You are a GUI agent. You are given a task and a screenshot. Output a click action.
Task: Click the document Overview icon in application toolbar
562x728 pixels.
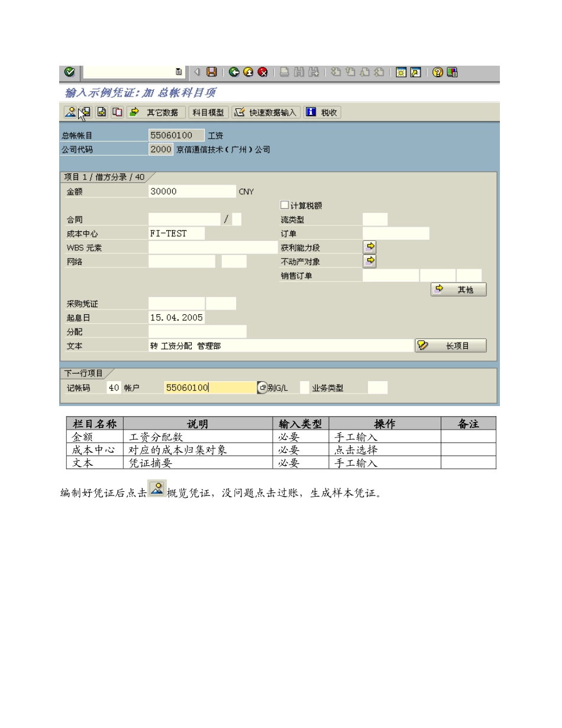tap(70, 112)
